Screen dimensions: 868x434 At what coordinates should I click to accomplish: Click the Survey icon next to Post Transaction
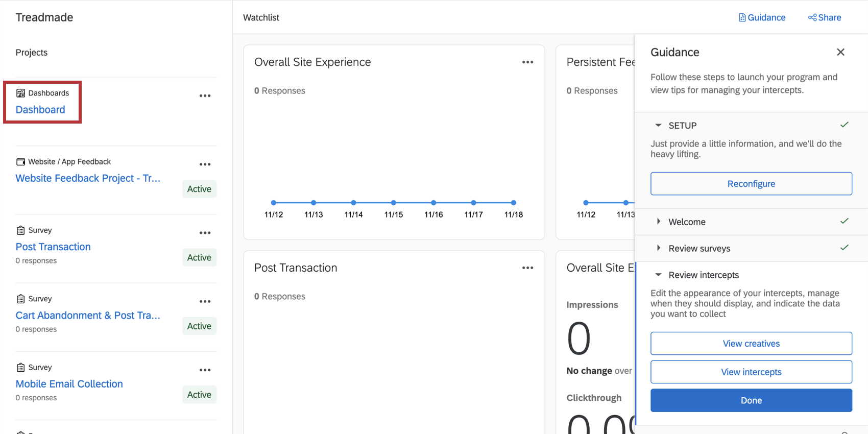point(20,230)
